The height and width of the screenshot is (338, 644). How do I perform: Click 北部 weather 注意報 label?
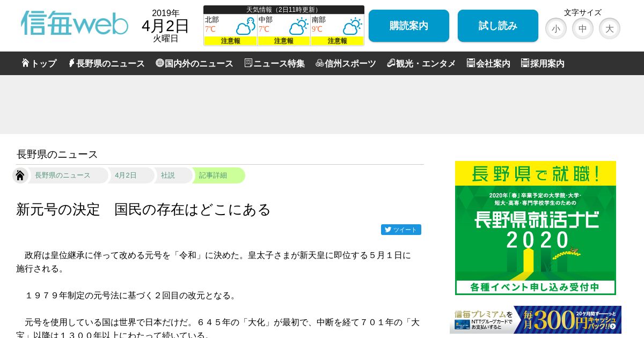coord(230,41)
